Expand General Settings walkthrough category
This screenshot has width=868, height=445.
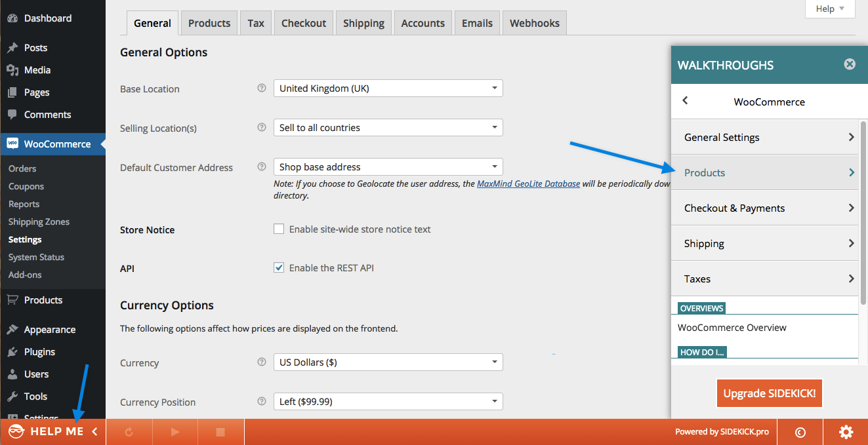tap(765, 137)
